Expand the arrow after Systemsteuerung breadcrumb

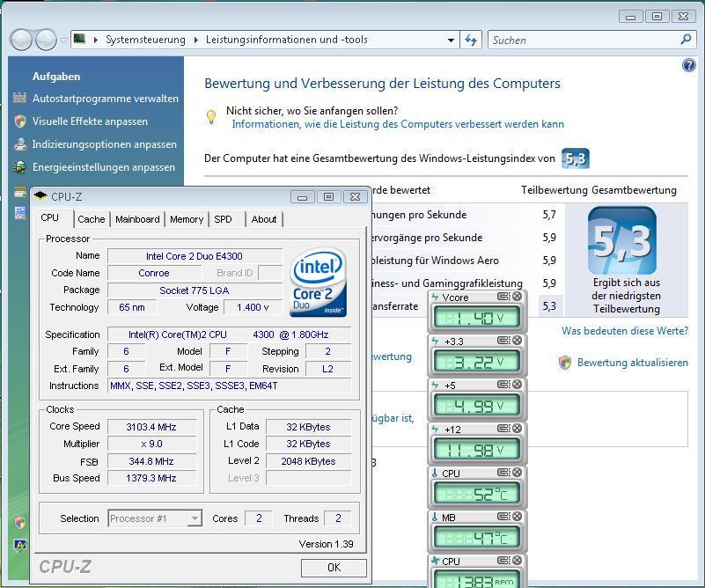(x=195, y=40)
